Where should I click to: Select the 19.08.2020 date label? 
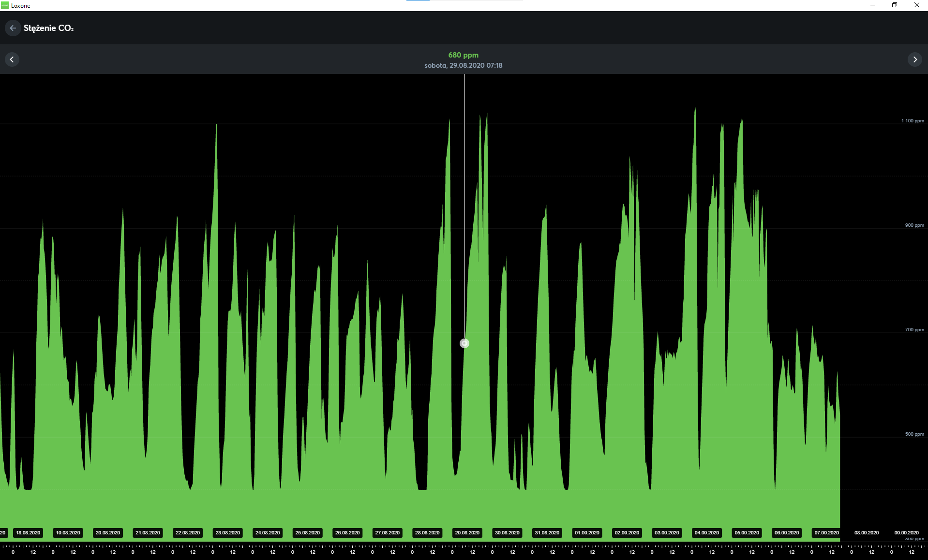pos(68,533)
